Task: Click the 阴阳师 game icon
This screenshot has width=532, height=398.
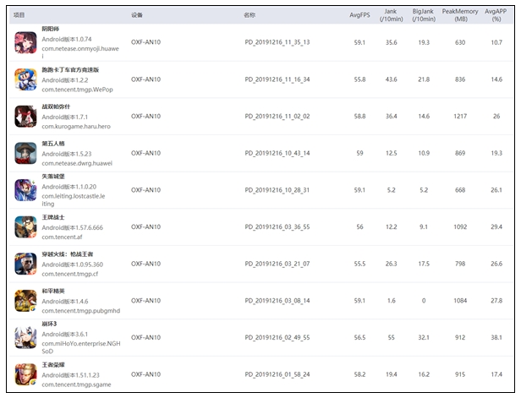Action: pyautogui.click(x=25, y=42)
